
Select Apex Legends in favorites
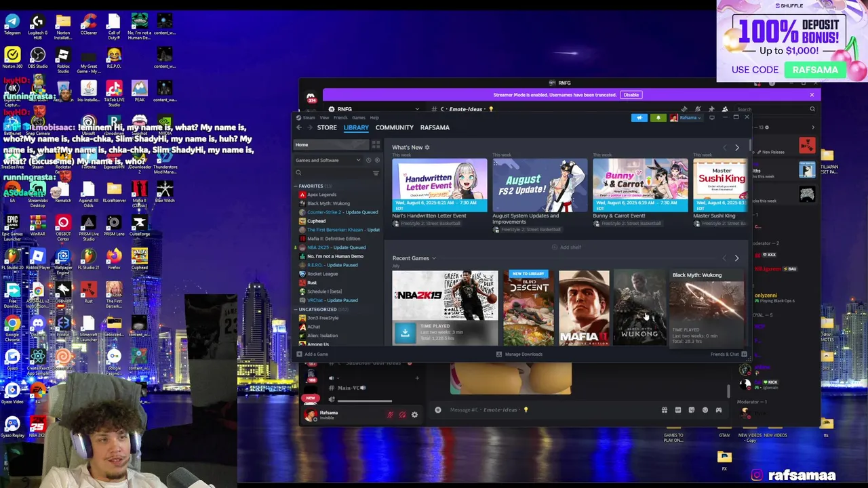click(x=321, y=195)
